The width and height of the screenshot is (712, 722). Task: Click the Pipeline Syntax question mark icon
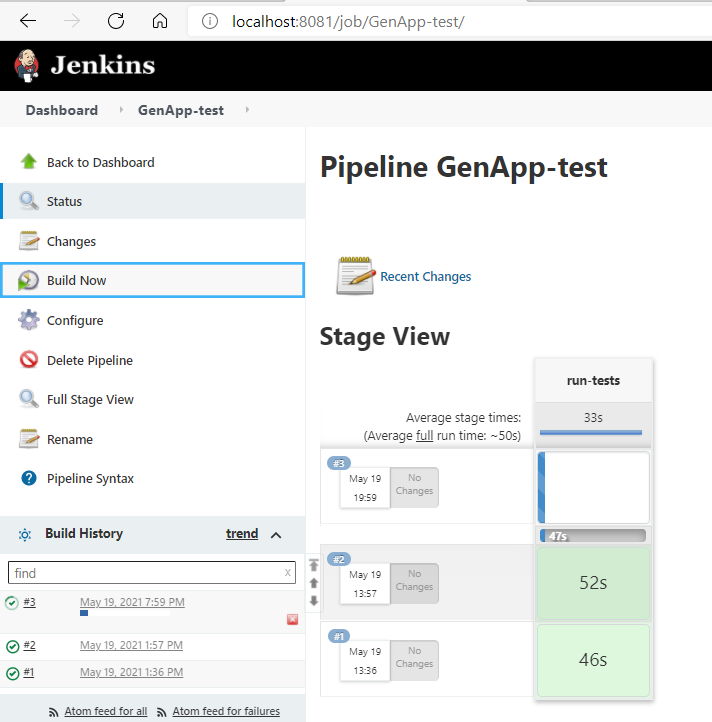click(x=29, y=478)
